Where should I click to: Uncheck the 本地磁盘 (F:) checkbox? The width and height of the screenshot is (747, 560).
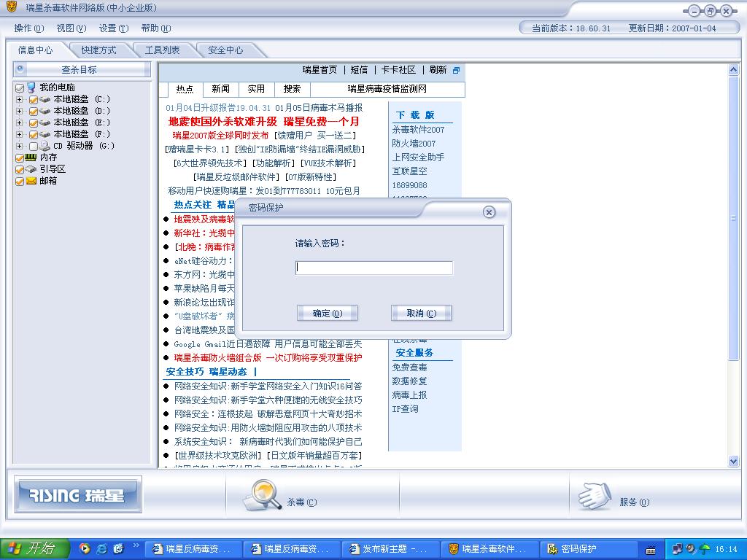point(34,135)
